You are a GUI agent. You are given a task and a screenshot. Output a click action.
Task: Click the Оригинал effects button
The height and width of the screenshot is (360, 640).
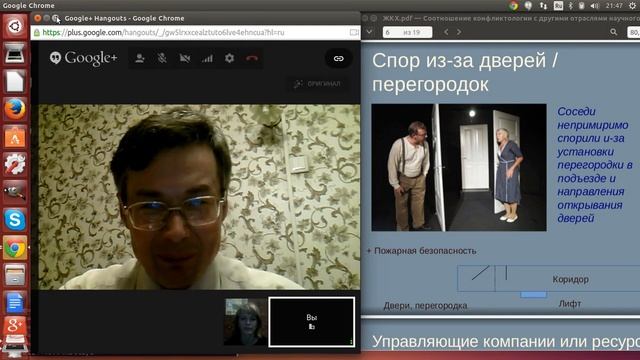point(317,84)
